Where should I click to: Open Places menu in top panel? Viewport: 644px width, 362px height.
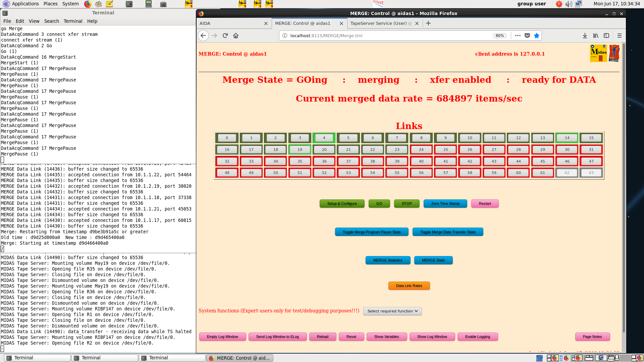coord(51,4)
